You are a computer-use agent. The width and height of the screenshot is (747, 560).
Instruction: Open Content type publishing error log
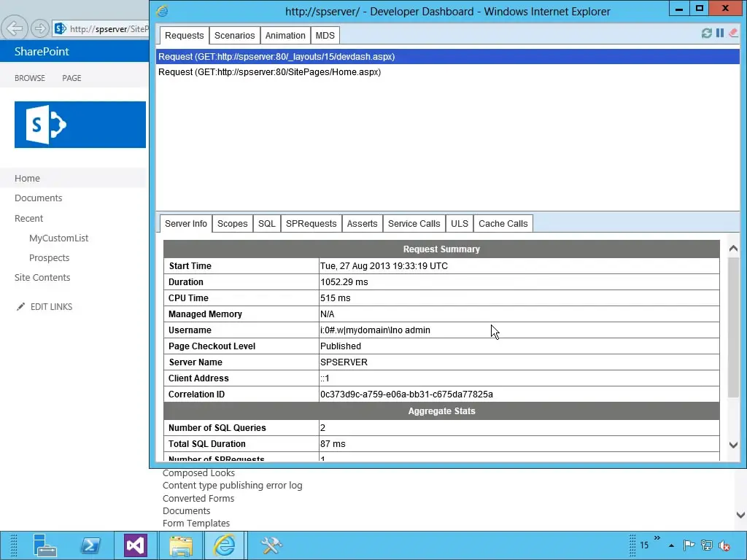[x=232, y=485]
